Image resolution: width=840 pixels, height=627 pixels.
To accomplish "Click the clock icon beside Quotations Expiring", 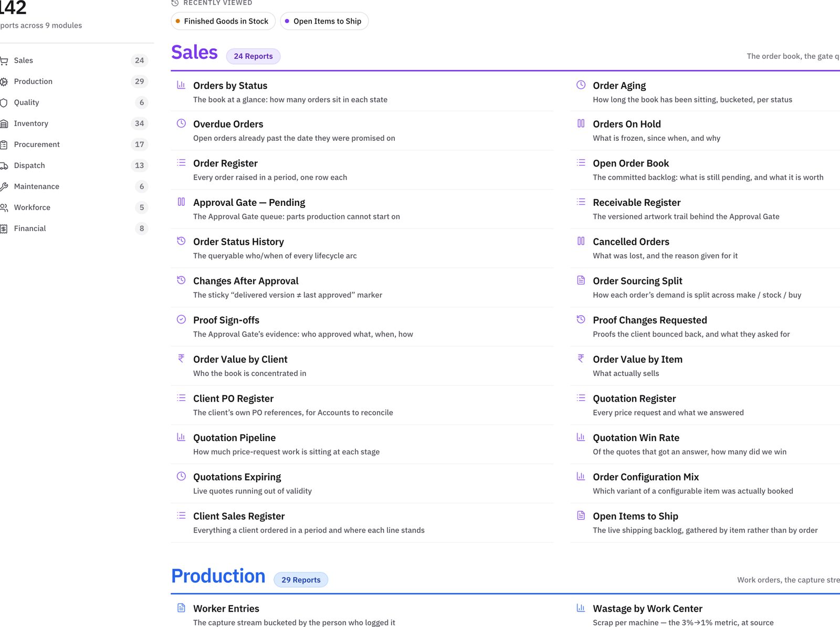I will pos(181,476).
